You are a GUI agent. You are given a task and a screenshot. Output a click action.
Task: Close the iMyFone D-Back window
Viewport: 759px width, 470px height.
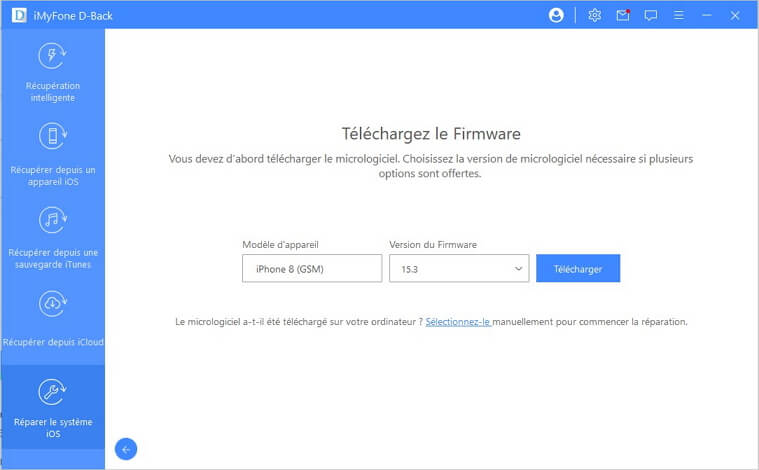(x=735, y=15)
